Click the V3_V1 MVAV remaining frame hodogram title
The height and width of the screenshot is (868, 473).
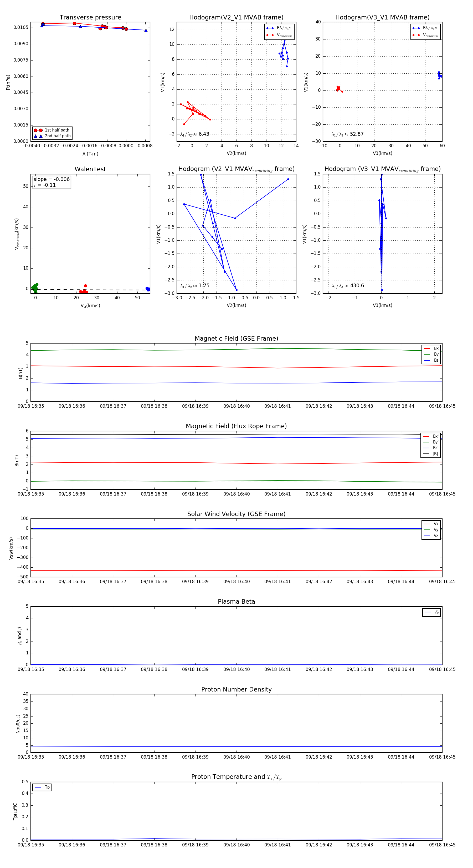coord(382,169)
